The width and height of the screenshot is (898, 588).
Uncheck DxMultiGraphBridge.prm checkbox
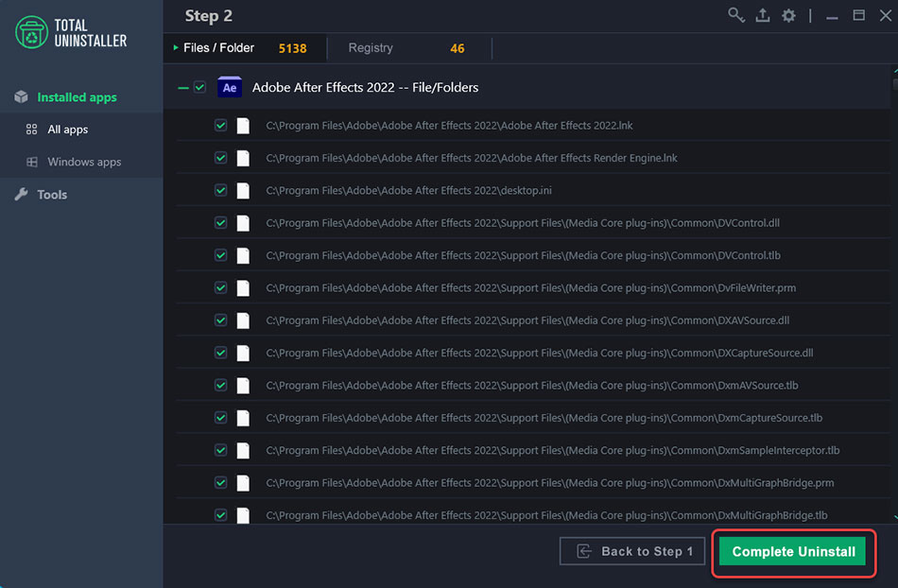pyautogui.click(x=220, y=483)
